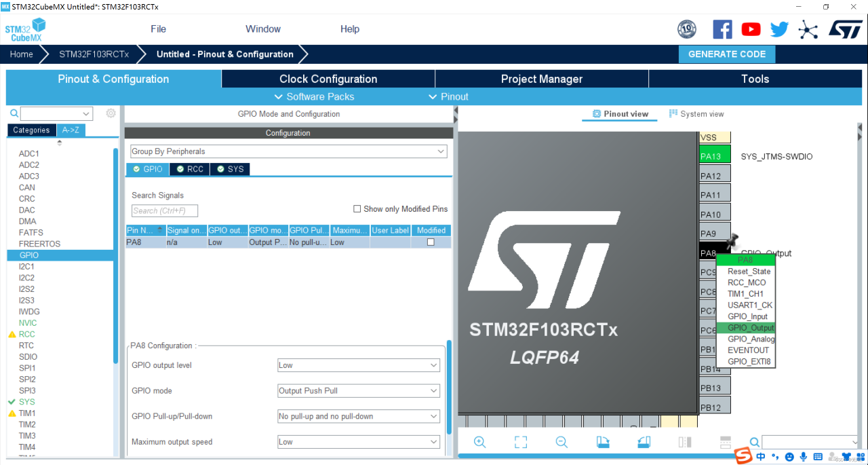The image size is (868, 465).
Task: Toggle the horizontal split view icon
Action: [x=724, y=442]
